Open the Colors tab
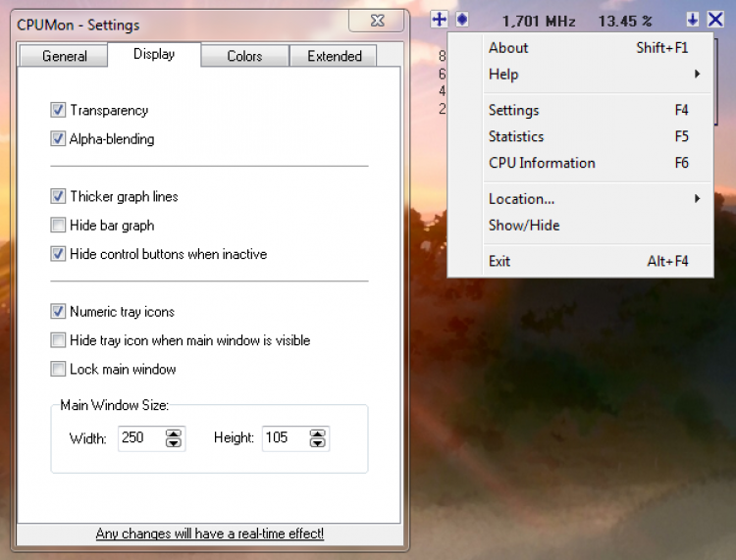The height and width of the screenshot is (560, 736). [244, 56]
